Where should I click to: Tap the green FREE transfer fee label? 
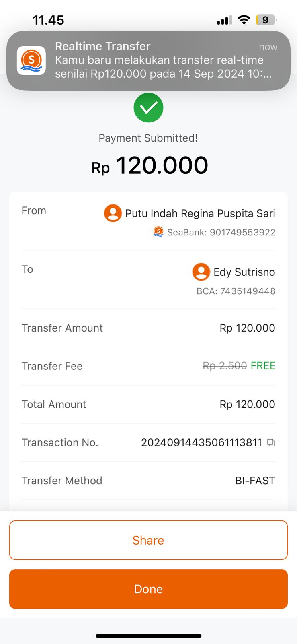[x=263, y=366]
